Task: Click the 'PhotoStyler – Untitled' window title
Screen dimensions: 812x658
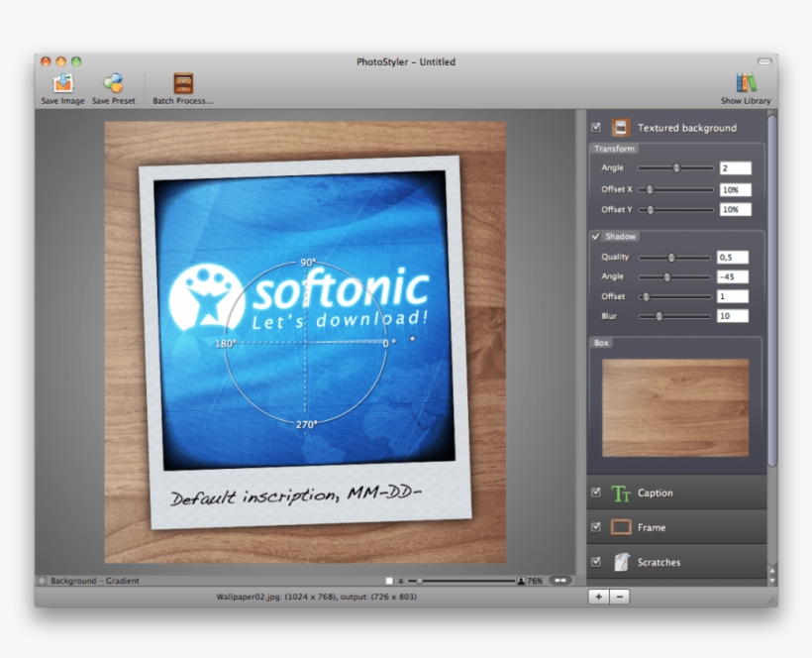Action: [406, 61]
